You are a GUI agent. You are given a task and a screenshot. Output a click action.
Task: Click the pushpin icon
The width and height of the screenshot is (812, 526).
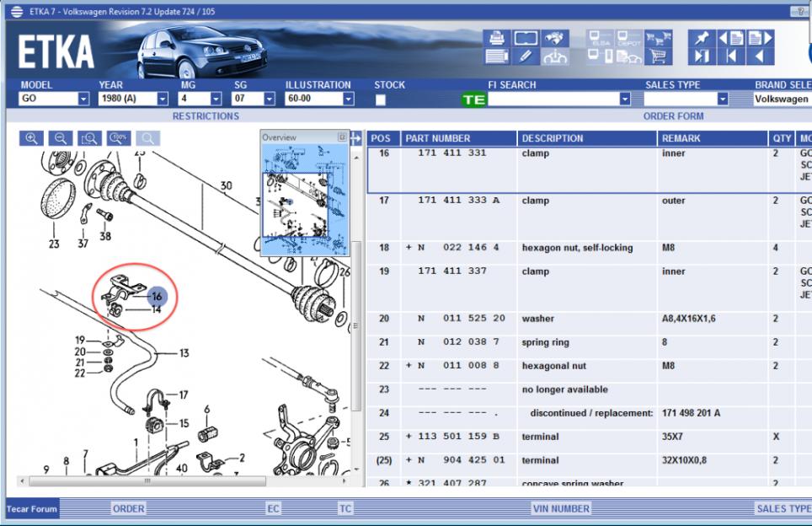click(702, 38)
